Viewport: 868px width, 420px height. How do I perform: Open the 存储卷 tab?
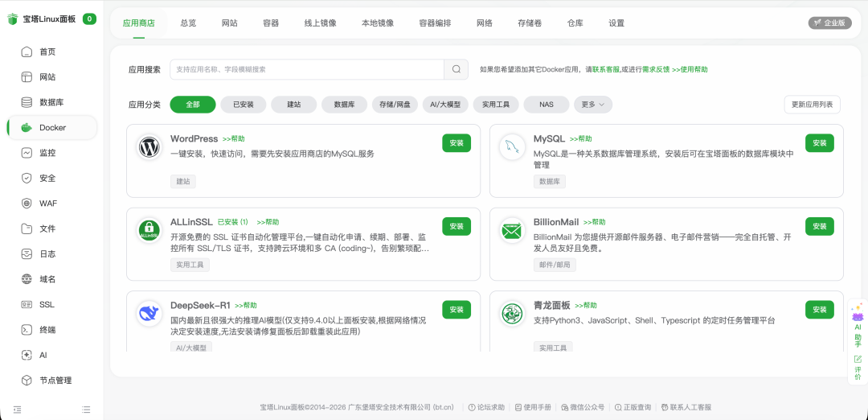click(530, 23)
